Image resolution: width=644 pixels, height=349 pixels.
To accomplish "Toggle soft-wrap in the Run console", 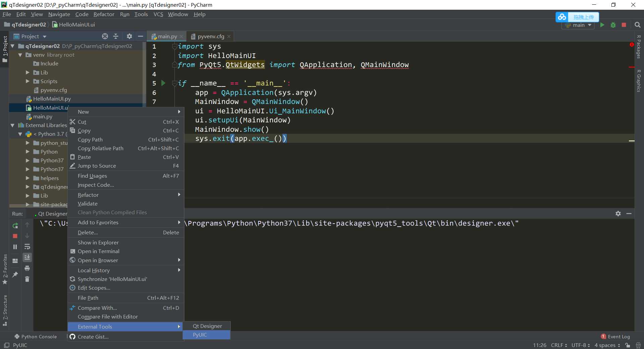I will [x=27, y=247].
